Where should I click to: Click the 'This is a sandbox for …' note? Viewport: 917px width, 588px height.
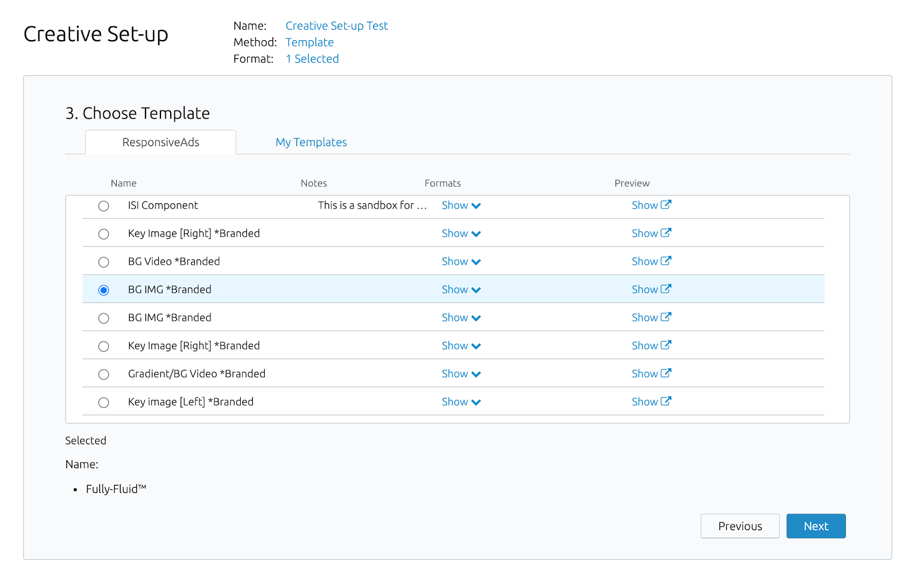(x=373, y=205)
